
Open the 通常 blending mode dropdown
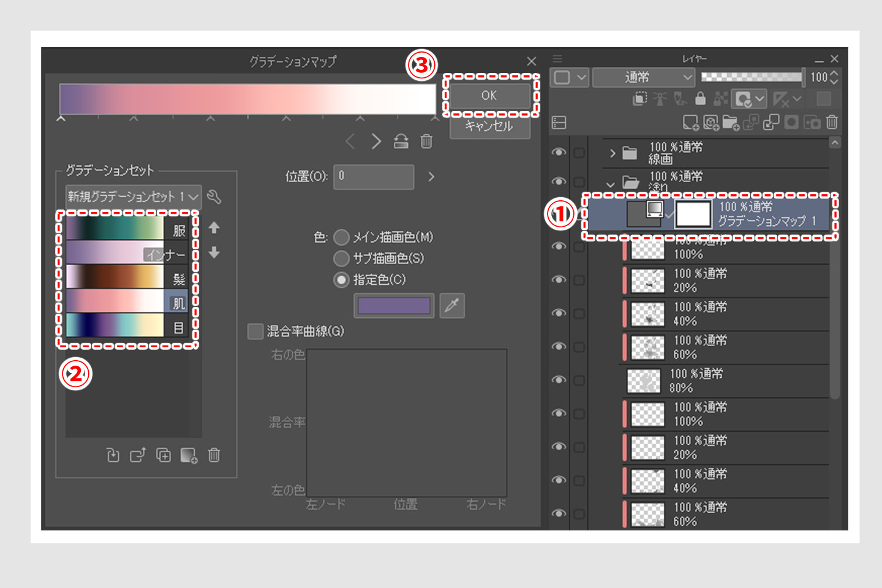coord(644,77)
